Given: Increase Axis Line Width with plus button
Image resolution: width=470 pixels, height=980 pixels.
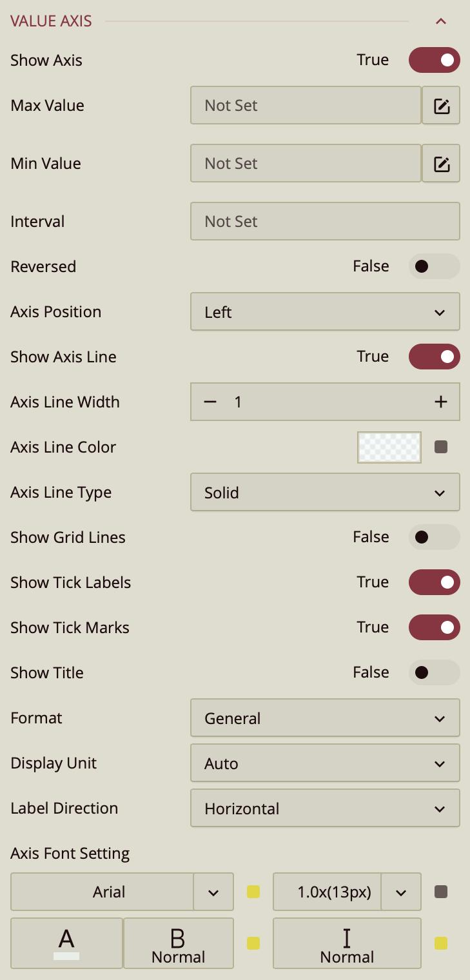Looking at the screenshot, I should [441, 402].
